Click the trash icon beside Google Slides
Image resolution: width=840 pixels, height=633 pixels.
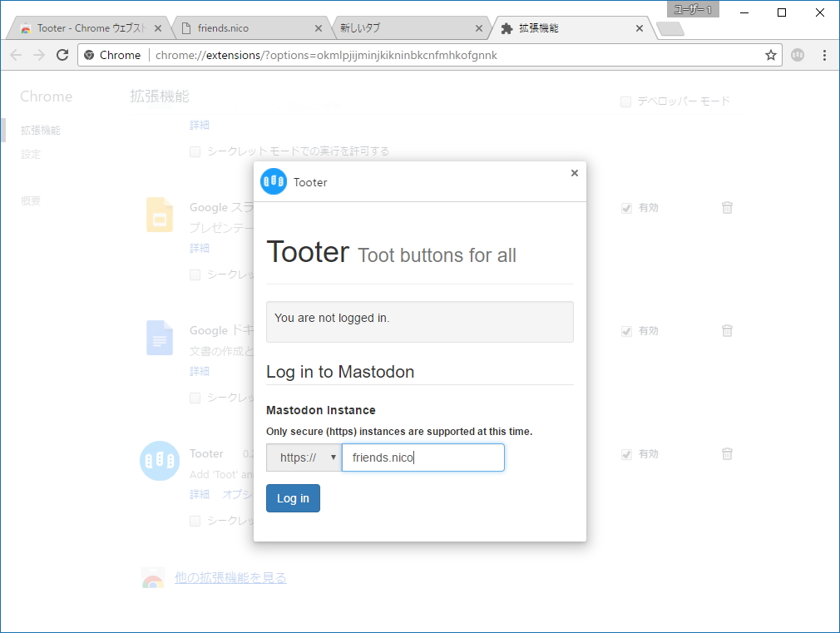tap(727, 208)
